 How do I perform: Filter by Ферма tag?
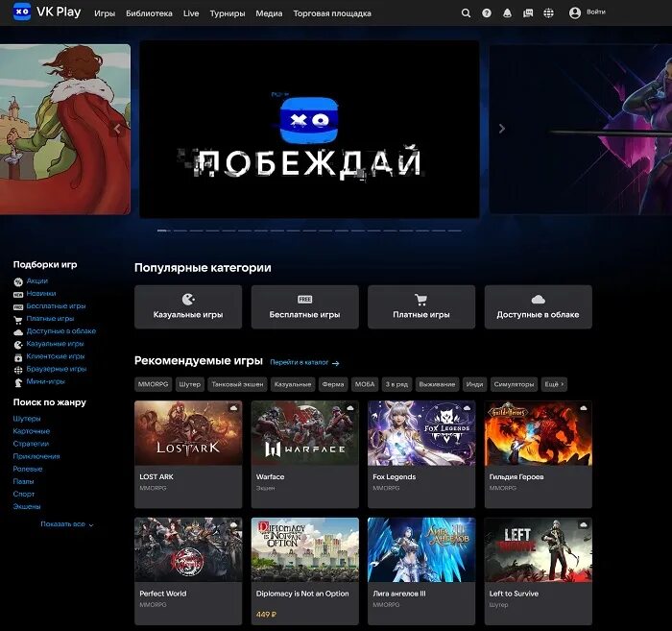(333, 384)
